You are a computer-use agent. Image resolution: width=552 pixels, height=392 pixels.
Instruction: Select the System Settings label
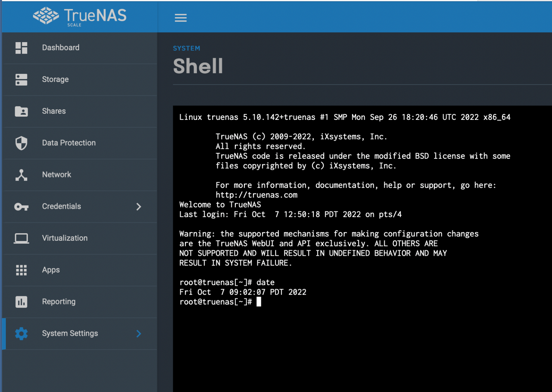coord(70,333)
